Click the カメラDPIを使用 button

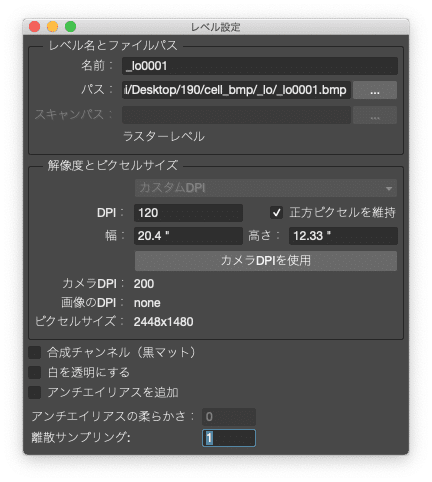(x=266, y=261)
